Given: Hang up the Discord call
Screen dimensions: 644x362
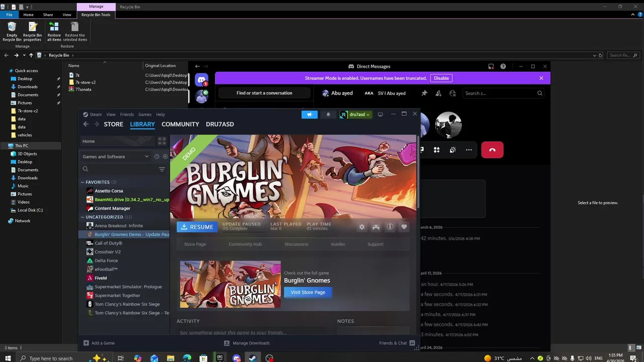Looking at the screenshot, I should [492, 150].
